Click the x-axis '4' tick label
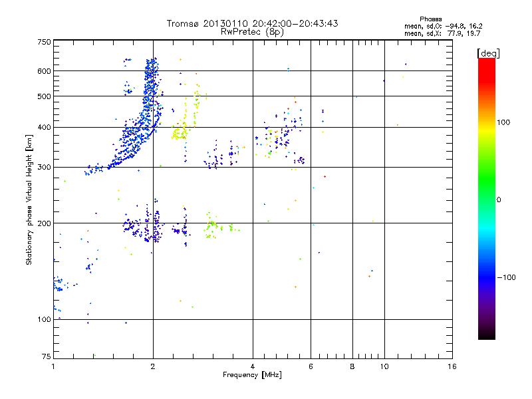This screenshot has height=399, width=532. 253,366
